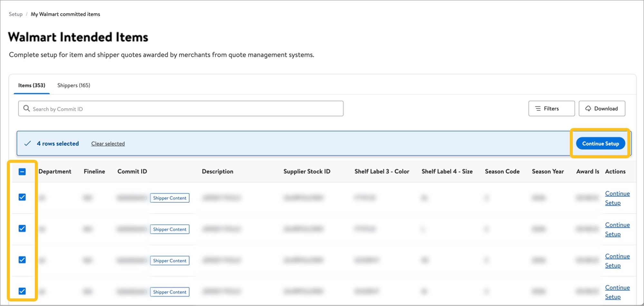Click the Department column header
Image resolution: width=644 pixels, height=306 pixels.
[55, 172]
